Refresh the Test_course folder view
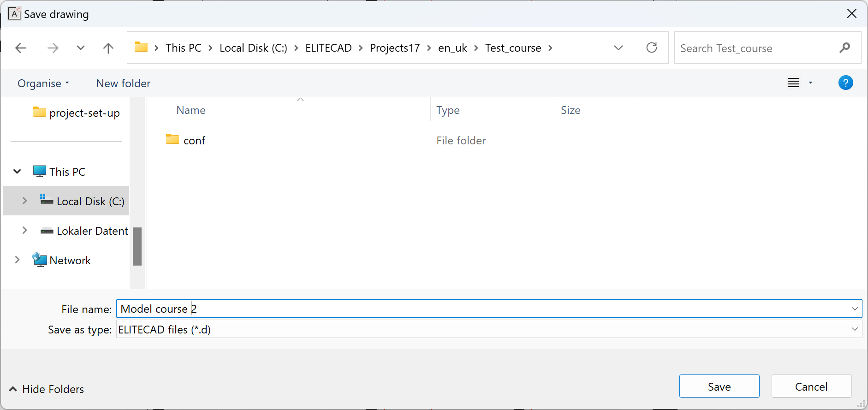 point(651,48)
